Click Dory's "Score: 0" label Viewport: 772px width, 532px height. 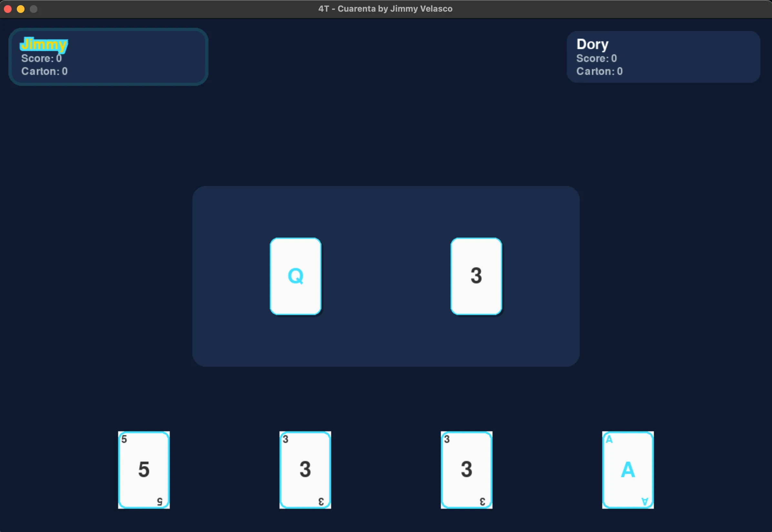[597, 58]
